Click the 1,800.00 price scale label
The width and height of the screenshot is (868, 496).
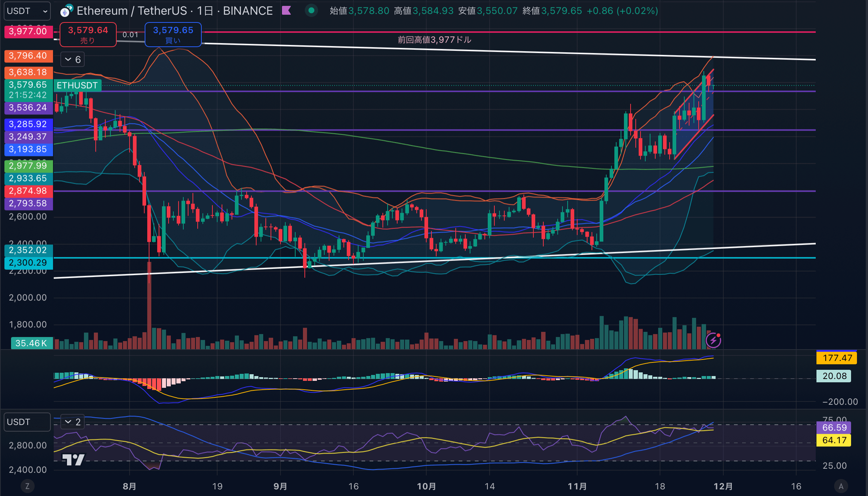tap(28, 325)
